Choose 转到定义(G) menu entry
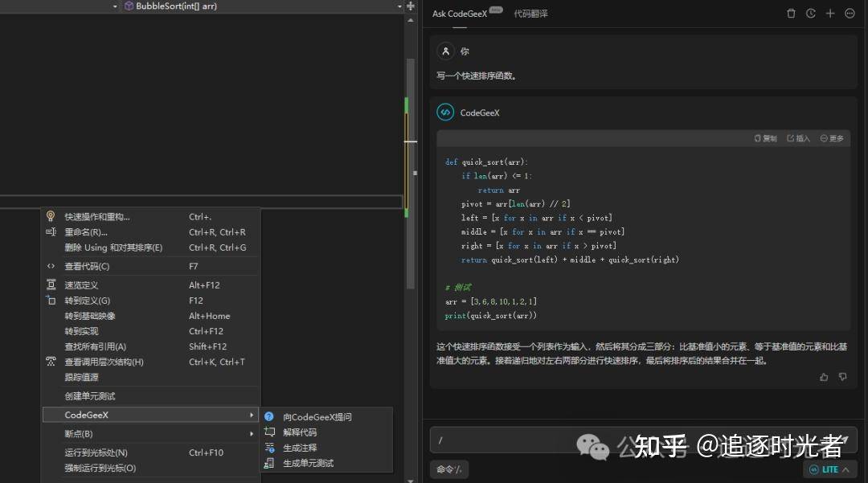Screen dimensions: 868x483 (x=150, y=301)
